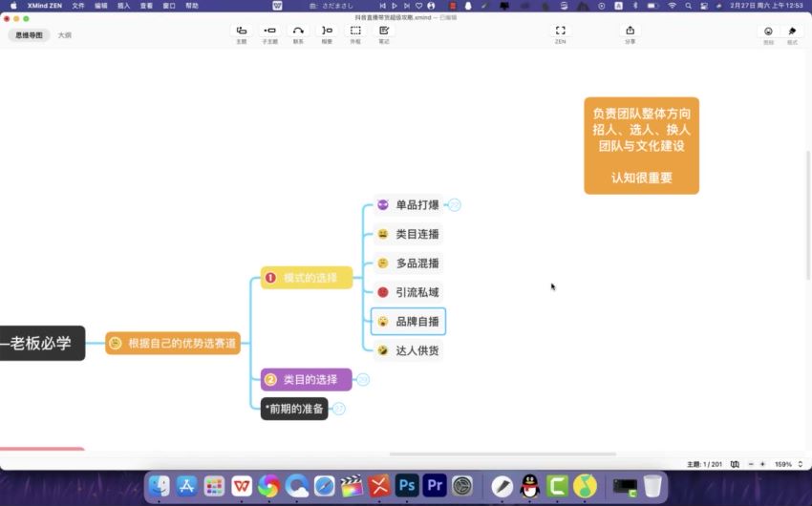The height and width of the screenshot is (506, 812).
Task: Select the 达人供货 topic
Action: pyautogui.click(x=408, y=350)
